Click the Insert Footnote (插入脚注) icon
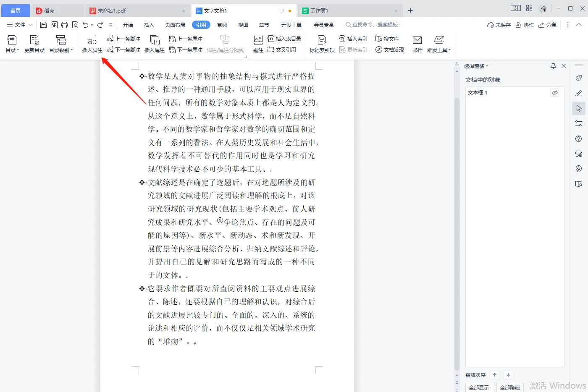588x392 pixels. pyautogui.click(x=92, y=41)
